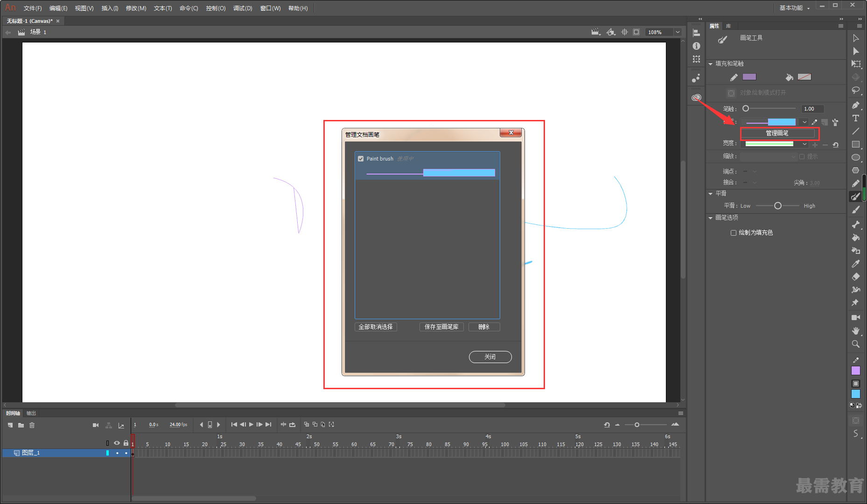Create a new layer in timeline

pos(10,425)
